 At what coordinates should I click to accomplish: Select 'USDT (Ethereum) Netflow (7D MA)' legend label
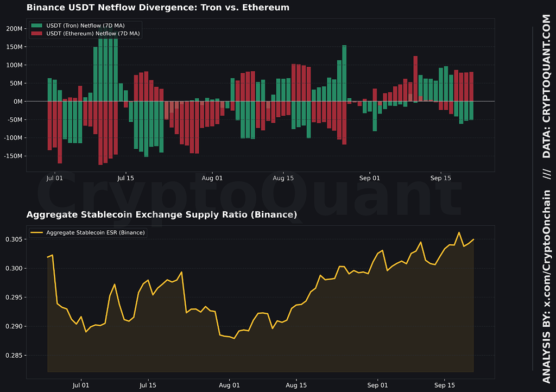coord(93,33)
